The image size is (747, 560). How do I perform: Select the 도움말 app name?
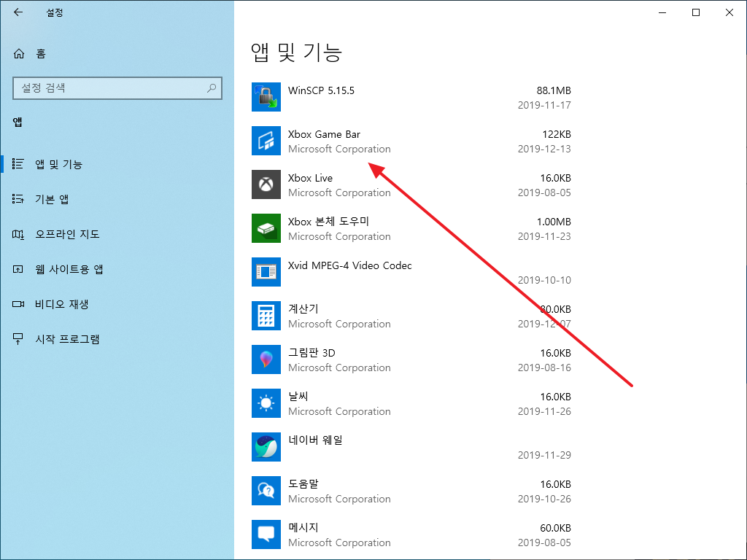(x=303, y=484)
